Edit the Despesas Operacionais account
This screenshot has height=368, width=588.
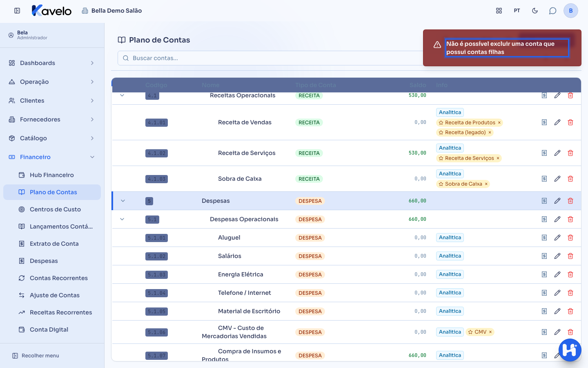tap(557, 219)
